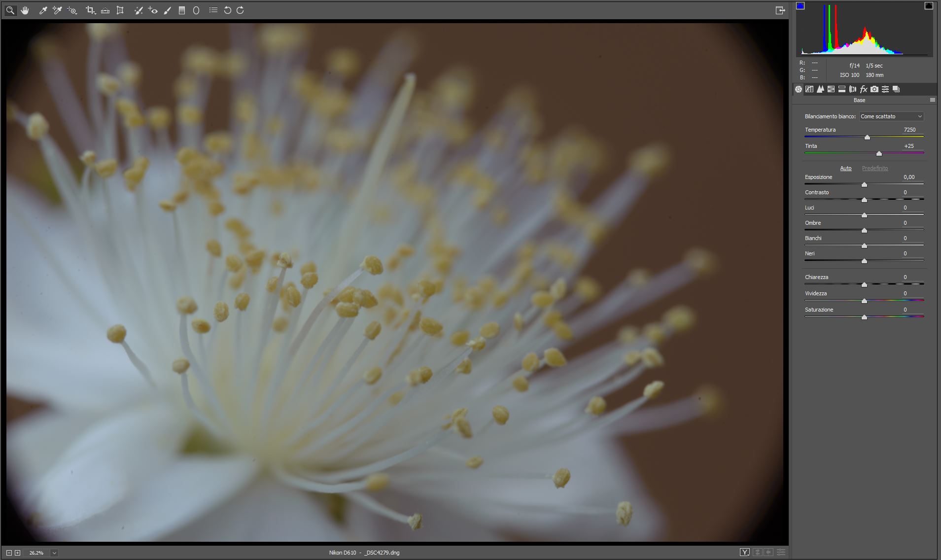Toggle highlight clipping warning

tap(929, 6)
